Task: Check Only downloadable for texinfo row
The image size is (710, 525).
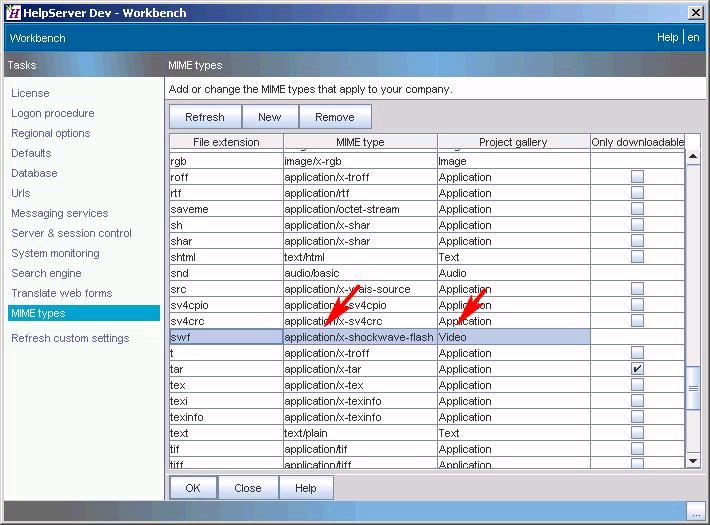Action: point(637,417)
